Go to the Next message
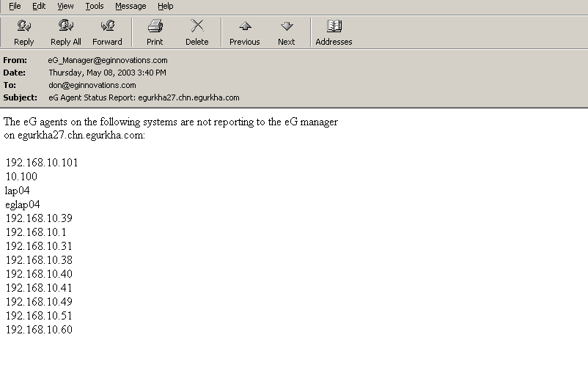The height and width of the screenshot is (373, 588). (x=287, y=33)
